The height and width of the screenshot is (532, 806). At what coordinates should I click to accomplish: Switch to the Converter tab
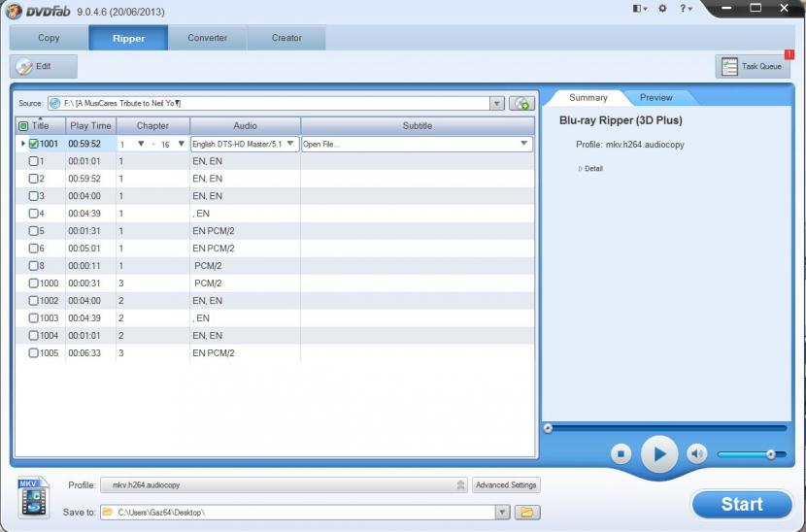[x=207, y=38]
